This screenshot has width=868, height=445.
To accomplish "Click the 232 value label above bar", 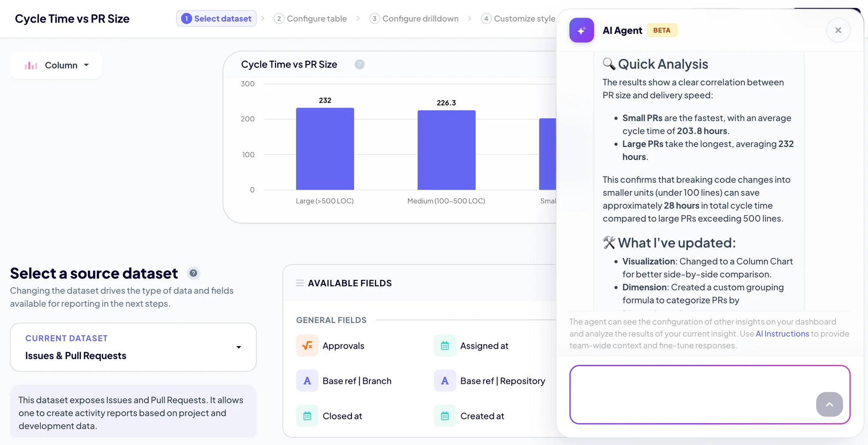I will (x=325, y=100).
